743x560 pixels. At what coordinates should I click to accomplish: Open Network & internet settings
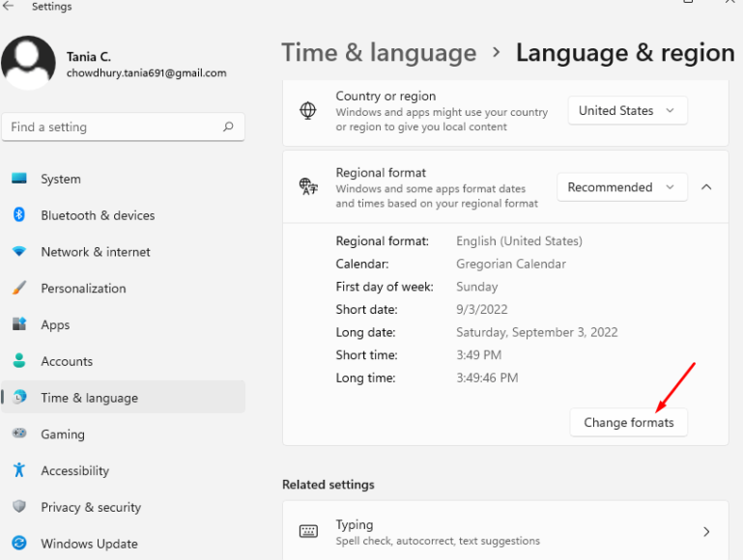tap(124, 252)
